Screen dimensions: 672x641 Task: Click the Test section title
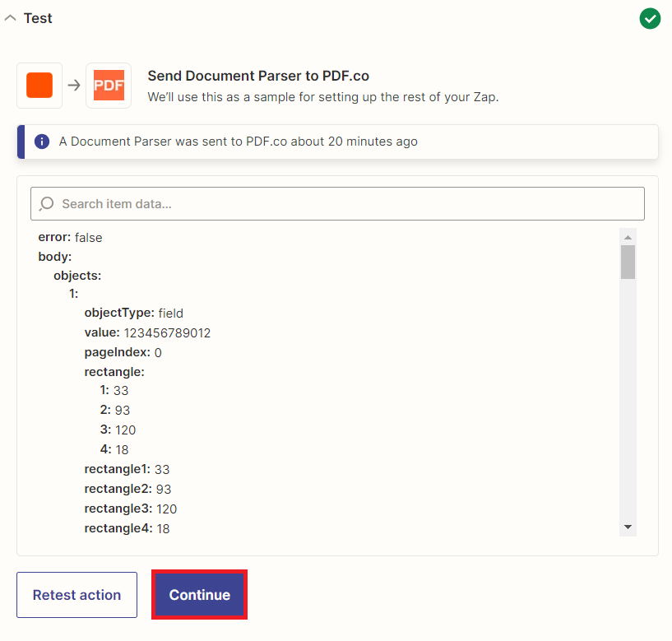[x=38, y=18]
